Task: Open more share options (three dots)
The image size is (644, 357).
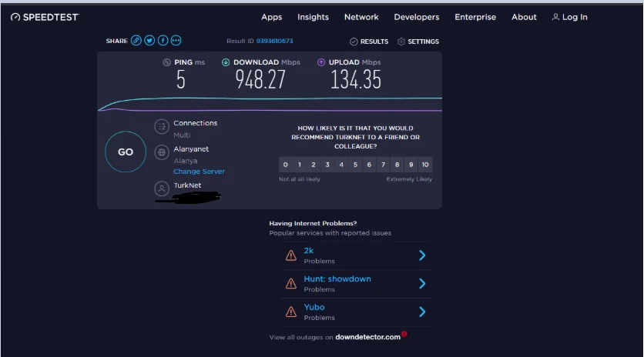Action: (x=176, y=41)
